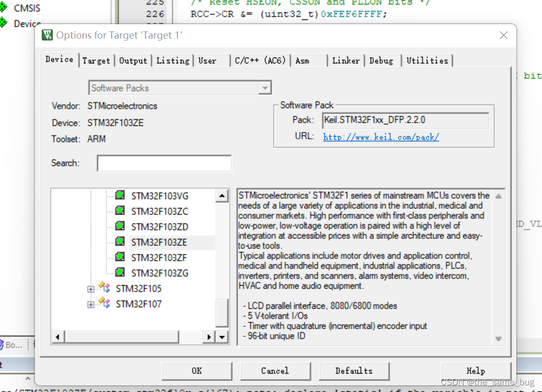Click the STM32F103ZE chip icon
Viewport: 542px width, 392px height.
tap(120, 242)
